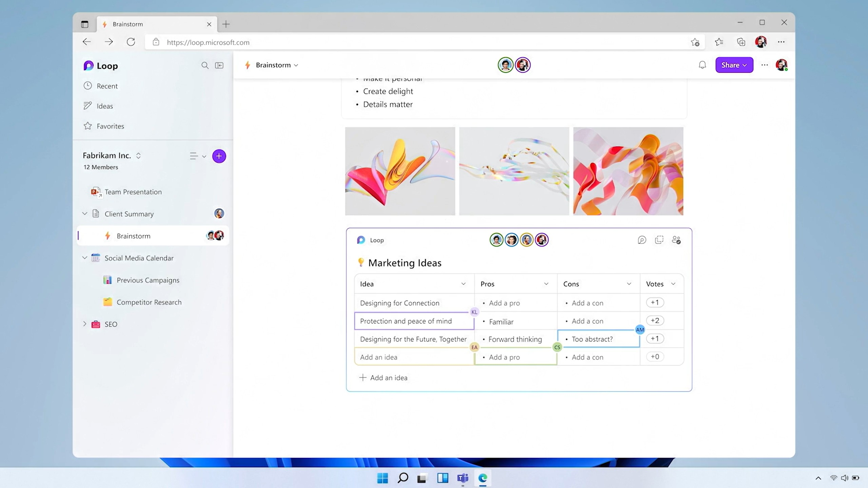Open the workspace sort options dropdown

(198, 156)
